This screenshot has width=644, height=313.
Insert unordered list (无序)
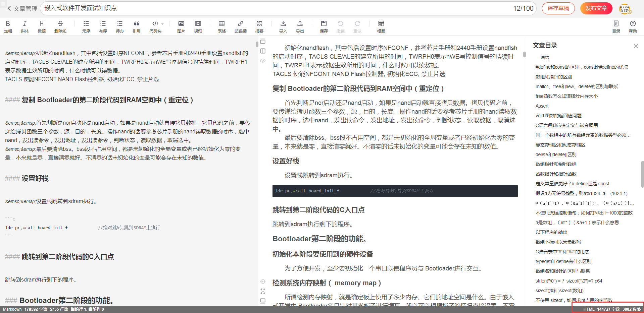[86, 26]
